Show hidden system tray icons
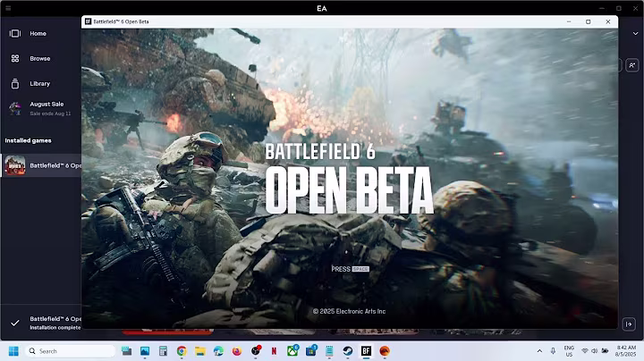 tap(539, 351)
